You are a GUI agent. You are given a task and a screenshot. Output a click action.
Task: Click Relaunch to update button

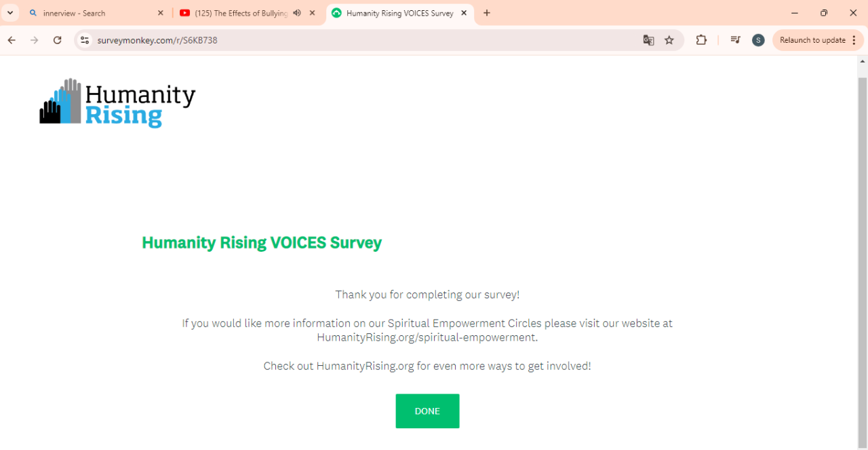point(812,40)
